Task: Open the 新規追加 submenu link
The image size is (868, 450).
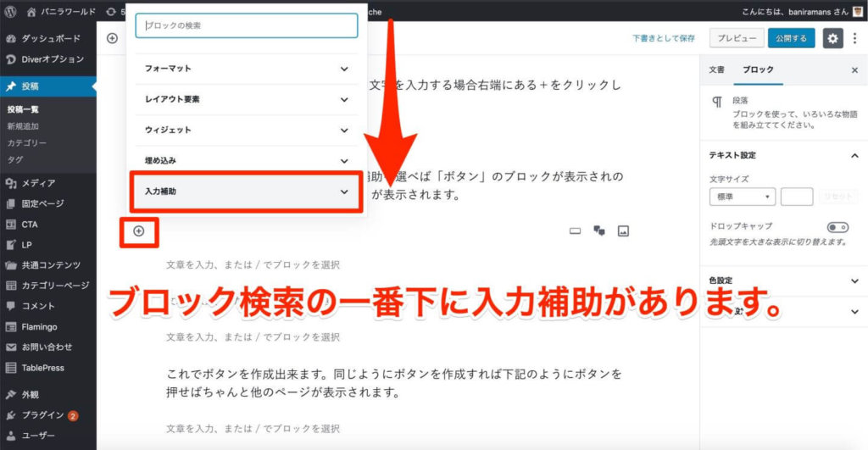Action: click(23, 126)
